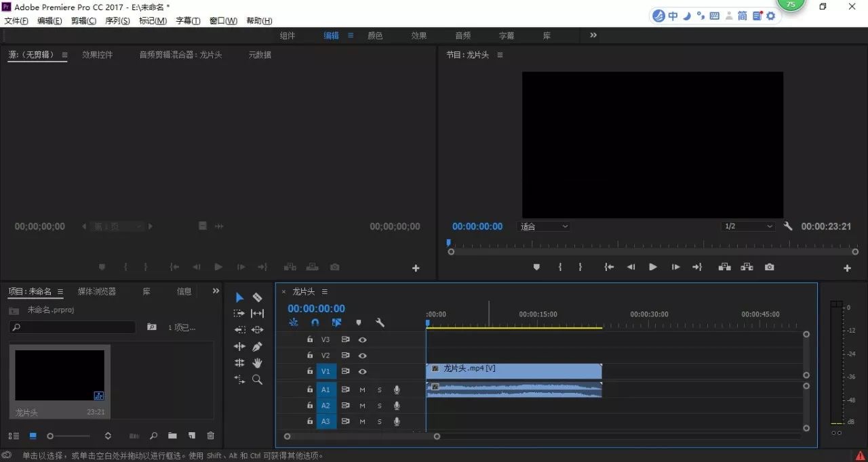Select the Selection arrow tool
Image resolution: width=868 pixels, height=462 pixels.
[239, 297]
